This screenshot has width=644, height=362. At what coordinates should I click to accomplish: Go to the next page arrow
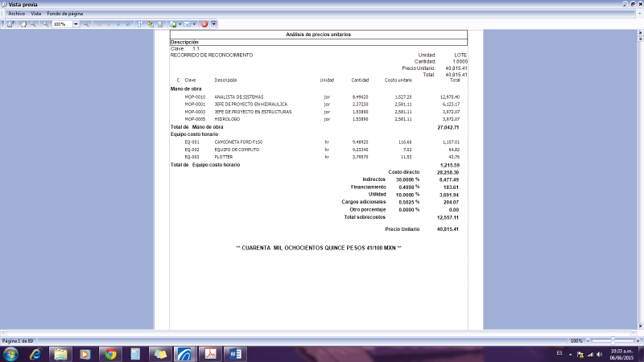click(x=118, y=24)
